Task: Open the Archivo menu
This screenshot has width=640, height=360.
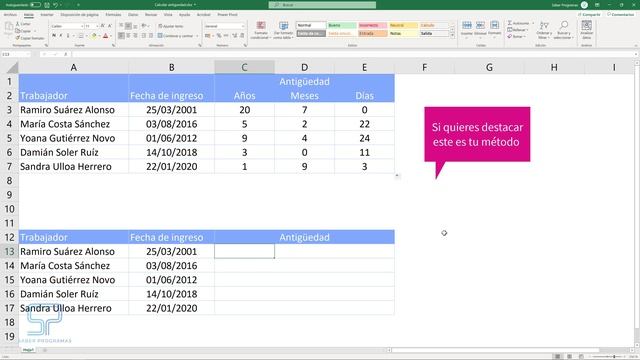Action: (x=10, y=15)
